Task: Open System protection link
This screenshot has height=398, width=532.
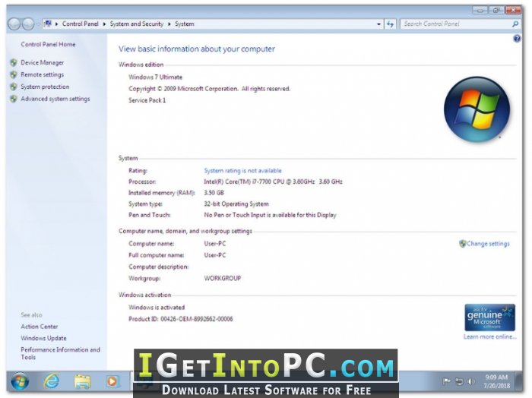Action: pos(45,87)
